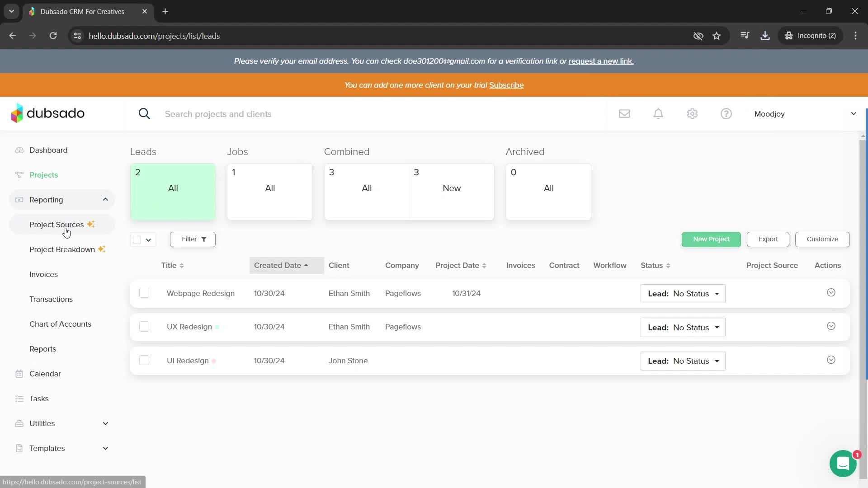Open Projects in sidebar
Image resolution: width=868 pixels, height=488 pixels.
pyautogui.click(x=43, y=175)
